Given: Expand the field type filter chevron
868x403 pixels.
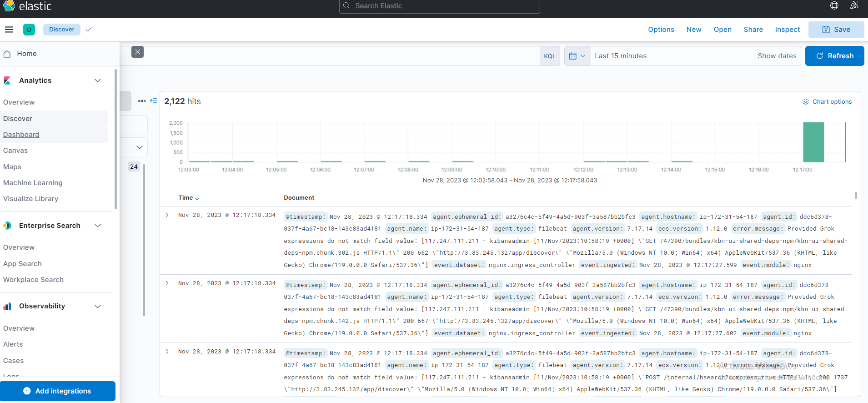Looking at the screenshot, I should tap(139, 147).
